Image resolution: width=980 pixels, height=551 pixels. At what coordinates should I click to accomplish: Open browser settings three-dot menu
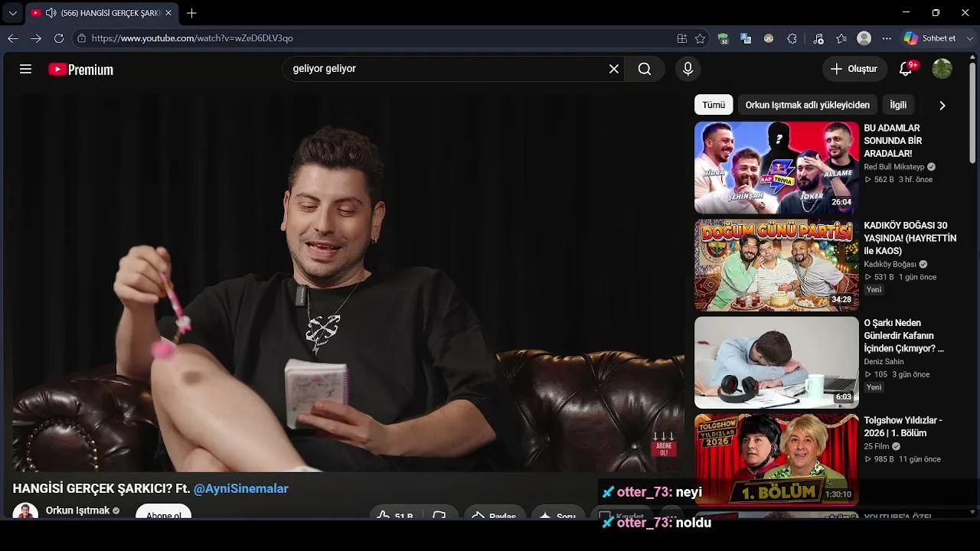coord(887,38)
